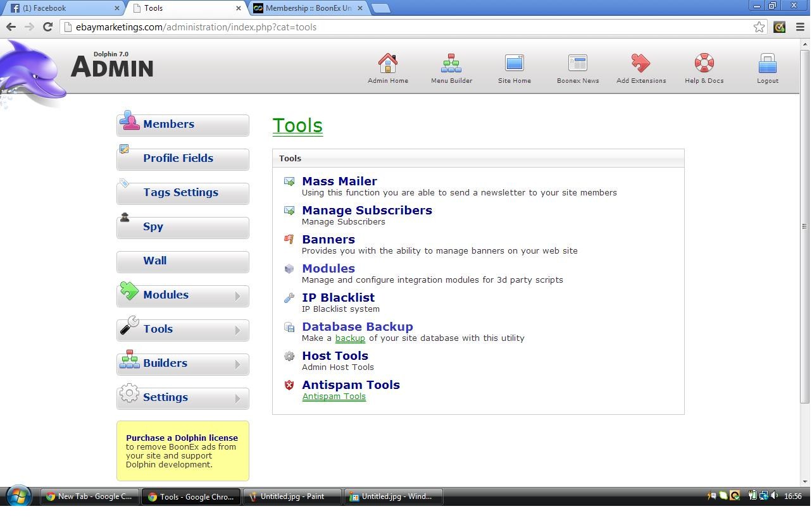The image size is (812, 523).
Task: Open the Admin Home icon
Action: [388, 63]
